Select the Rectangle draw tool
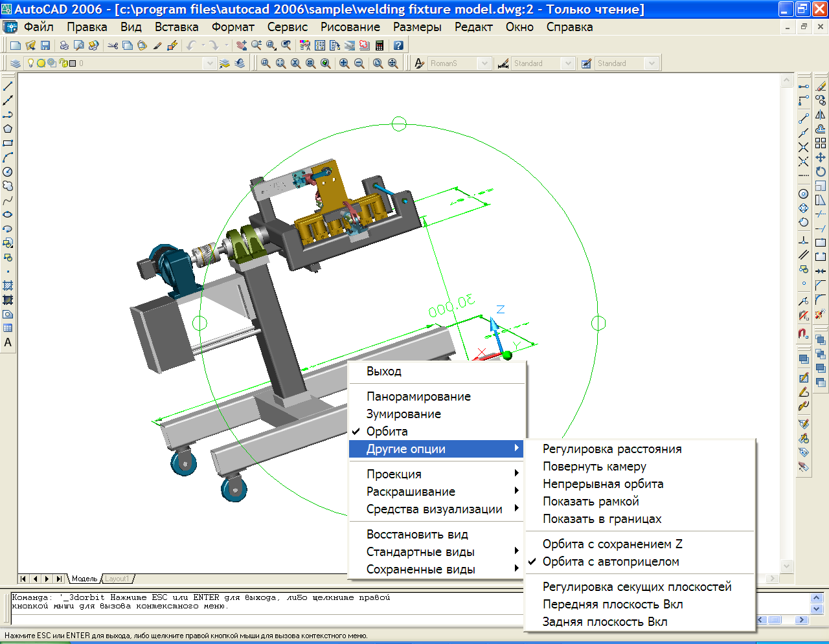This screenshot has height=644, width=829. [8, 143]
